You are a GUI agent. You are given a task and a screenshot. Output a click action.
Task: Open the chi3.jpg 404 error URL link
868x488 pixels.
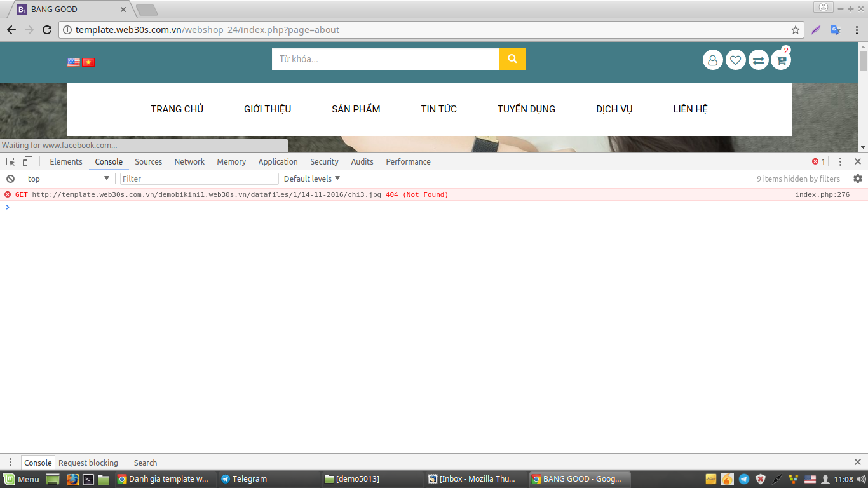pos(207,194)
